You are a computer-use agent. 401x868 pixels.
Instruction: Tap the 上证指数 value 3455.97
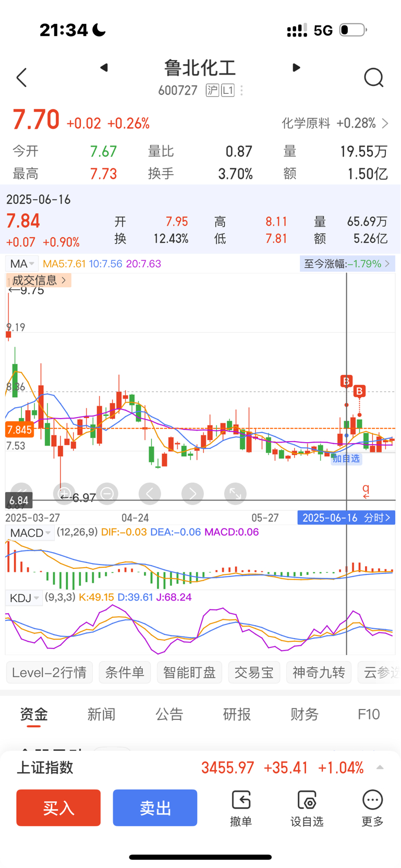pos(227,767)
